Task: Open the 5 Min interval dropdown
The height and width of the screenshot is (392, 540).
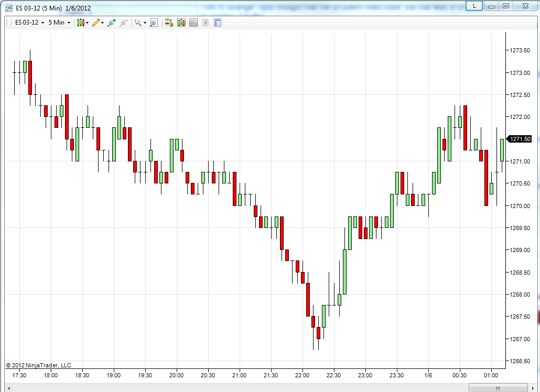Action: point(59,23)
